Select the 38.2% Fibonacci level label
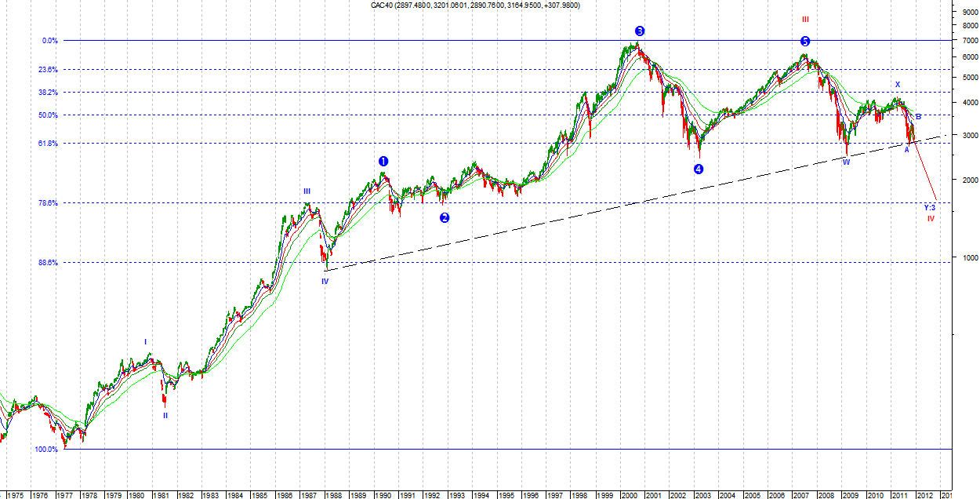Viewport: 980px width, 499px height. [x=49, y=93]
